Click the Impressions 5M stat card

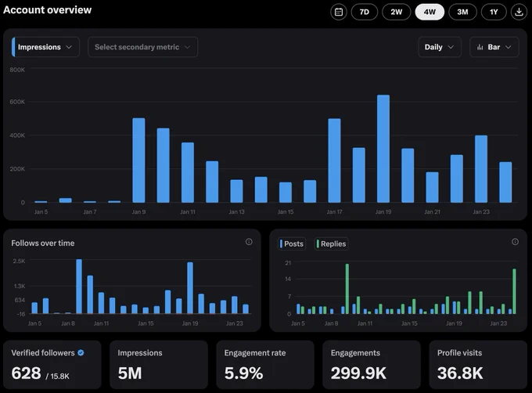(x=159, y=365)
